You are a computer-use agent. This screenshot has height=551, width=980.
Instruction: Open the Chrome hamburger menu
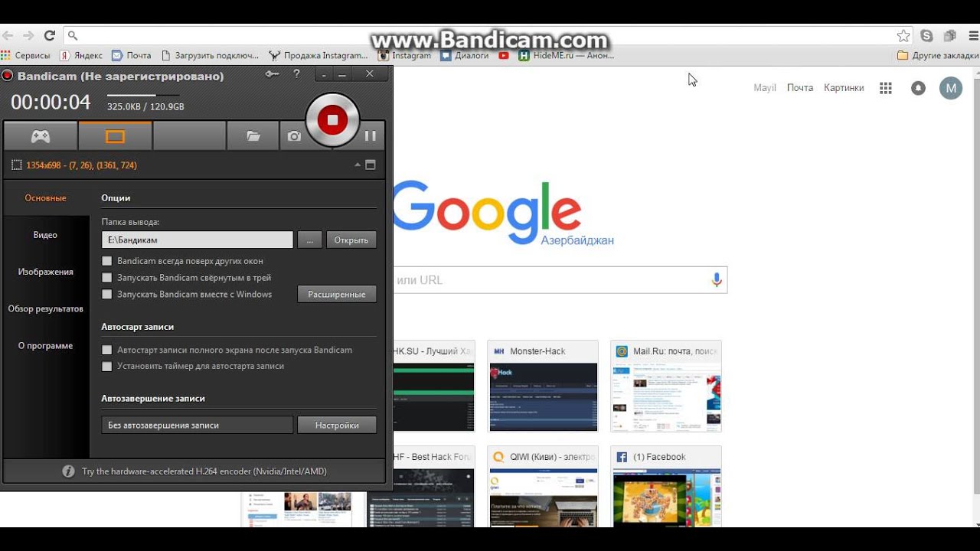[x=973, y=35]
